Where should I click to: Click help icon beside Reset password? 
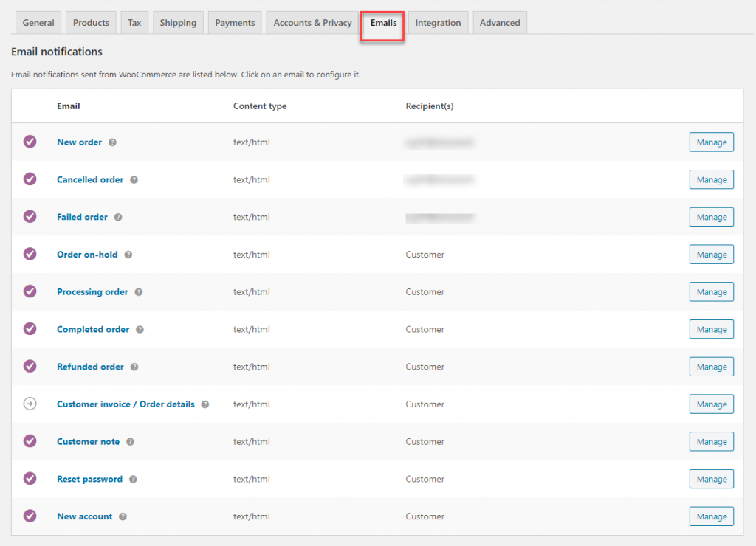point(133,480)
